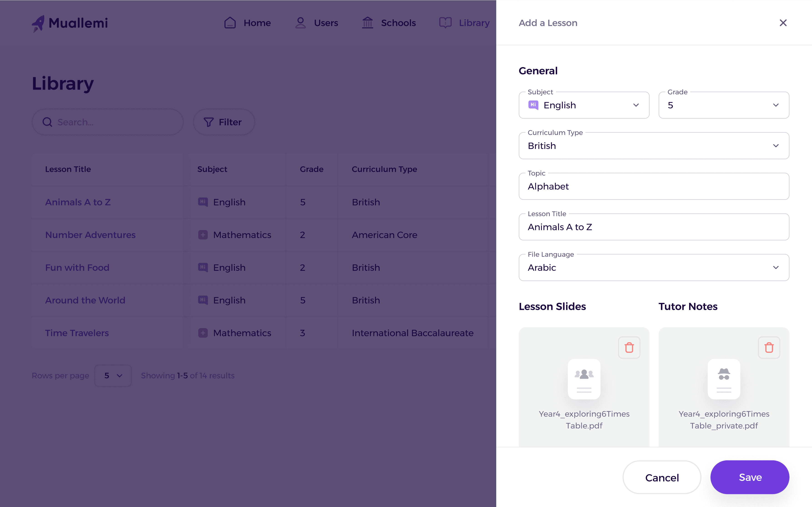Open the Schools menu item

(x=389, y=23)
